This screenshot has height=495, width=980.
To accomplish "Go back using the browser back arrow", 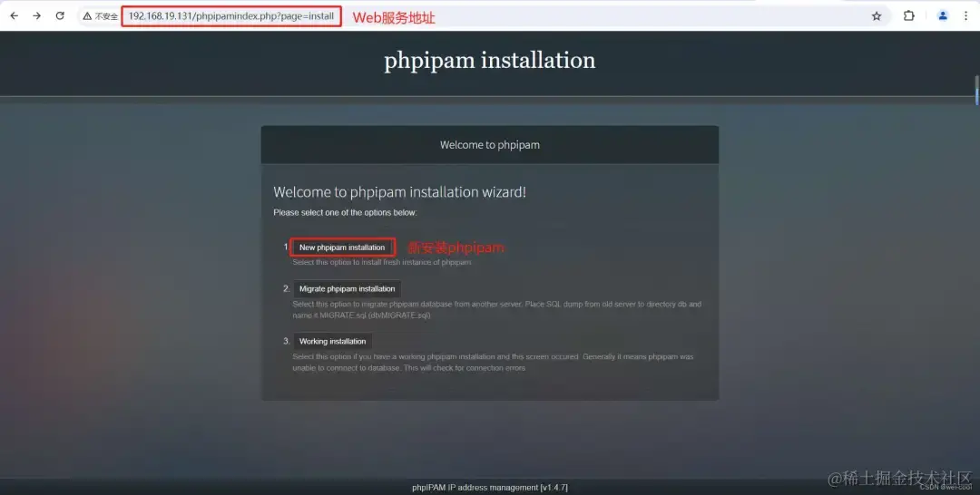I will click(x=14, y=15).
